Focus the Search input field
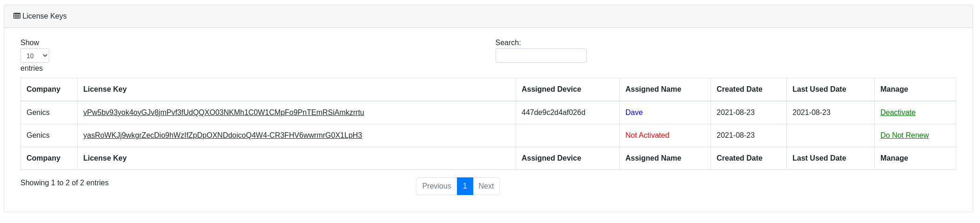Image resolution: width=980 pixels, height=223 pixels. click(541, 56)
